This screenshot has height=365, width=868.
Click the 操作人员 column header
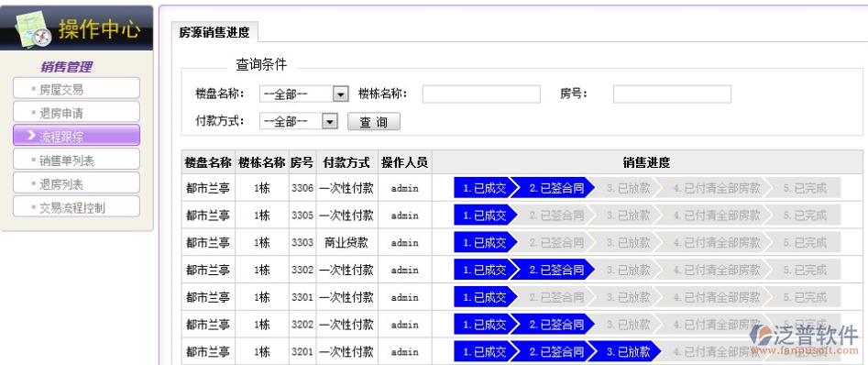(404, 162)
